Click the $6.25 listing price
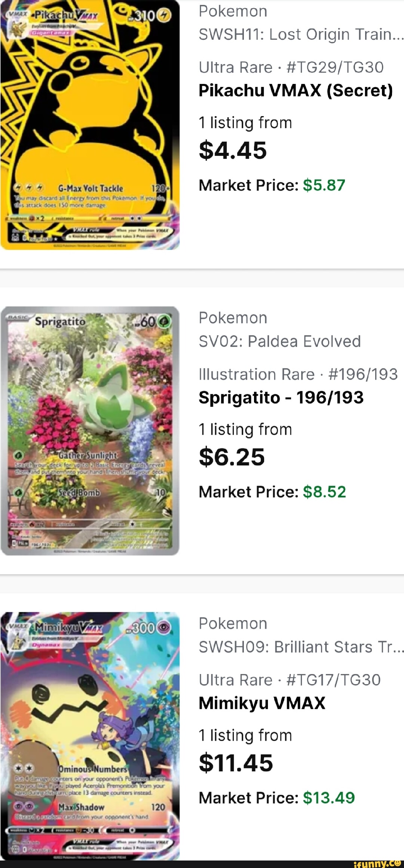 [232, 457]
